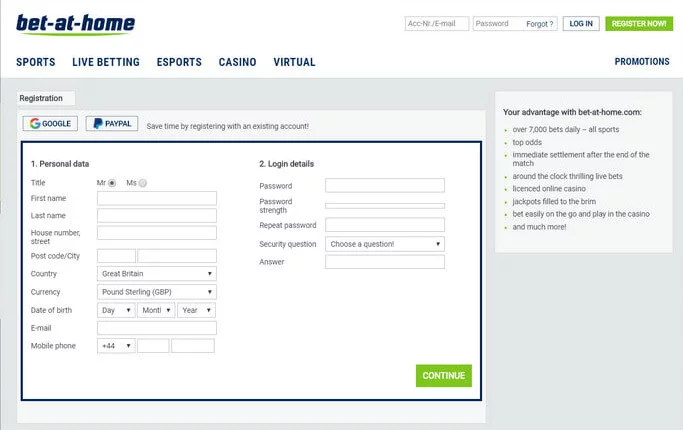The height and width of the screenshot is (430, 683).
Task: Click the '1. Personal data' heading
Action: click(60, 164)
